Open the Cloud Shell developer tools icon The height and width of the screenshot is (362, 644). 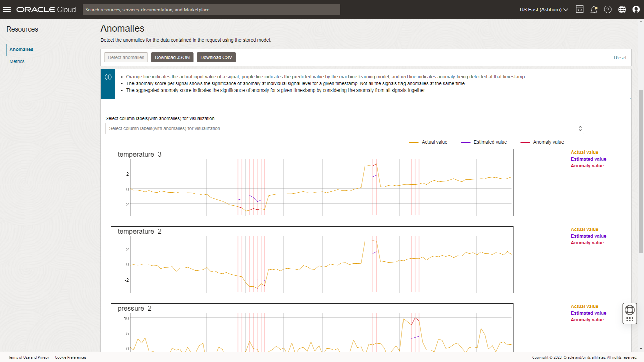[x=580, y=9]
